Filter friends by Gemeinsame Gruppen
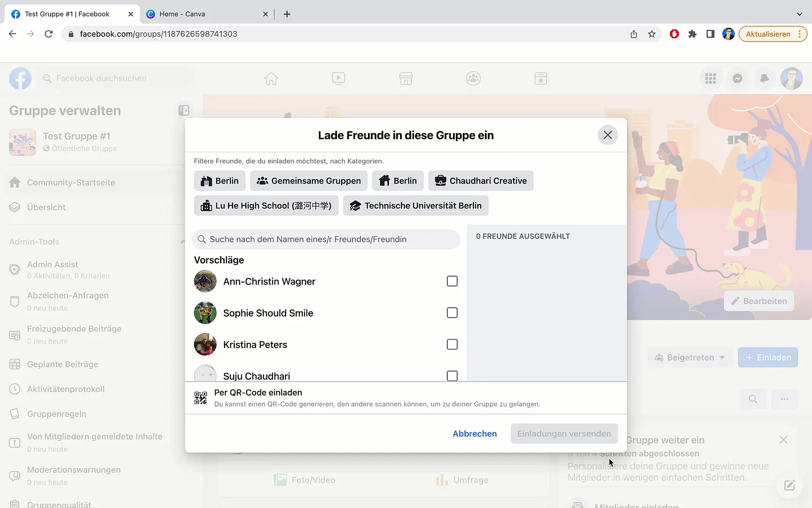This screenshot has width=812, height=508. [309, 181]
